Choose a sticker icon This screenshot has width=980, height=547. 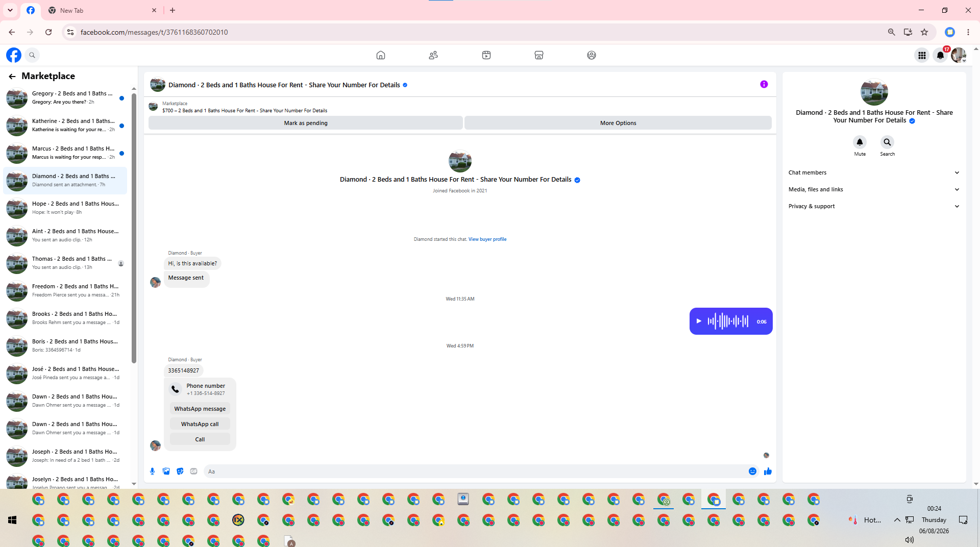[x=180, y=471]
